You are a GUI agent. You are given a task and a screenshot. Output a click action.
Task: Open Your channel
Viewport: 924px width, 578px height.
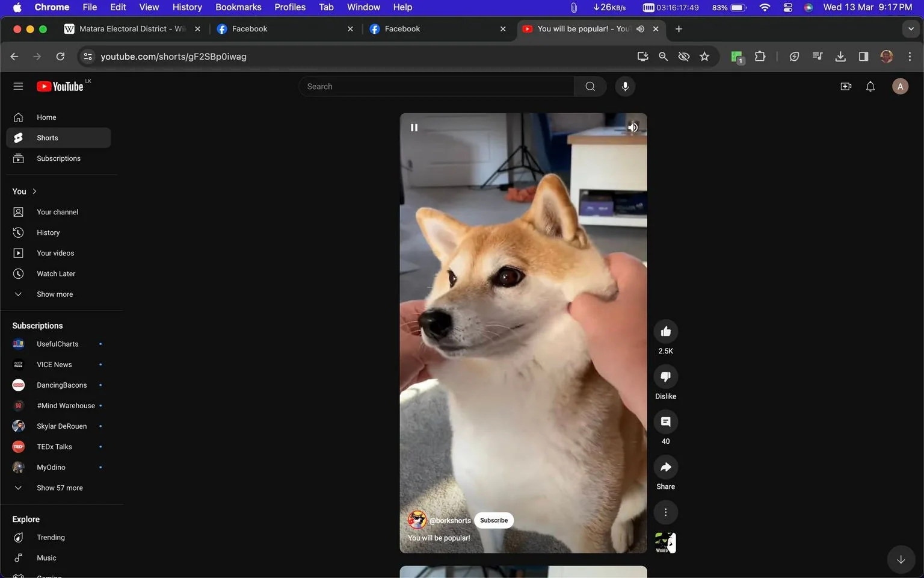click(x=58, y=213)
